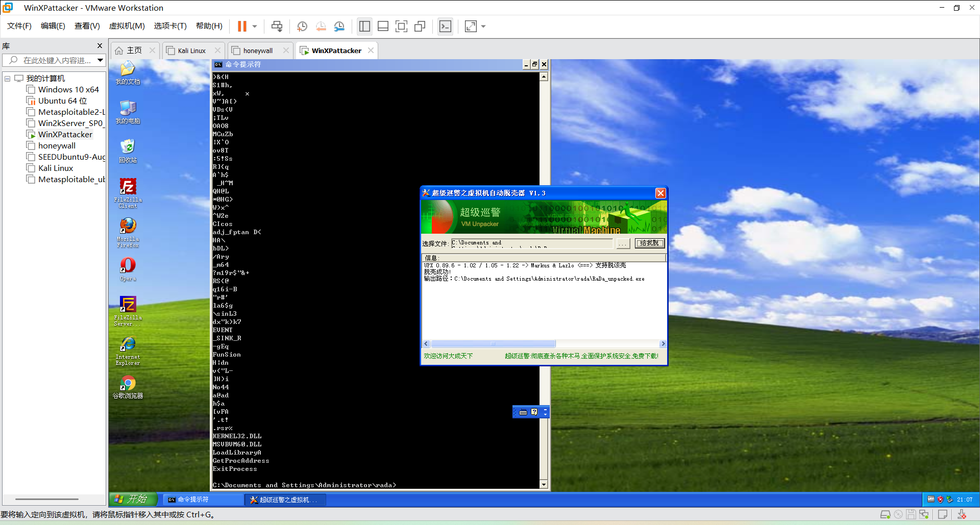Click the unpacker info horizontal scrollbar thumb
This screenshot has height=525, width=980.
(493, 344)
